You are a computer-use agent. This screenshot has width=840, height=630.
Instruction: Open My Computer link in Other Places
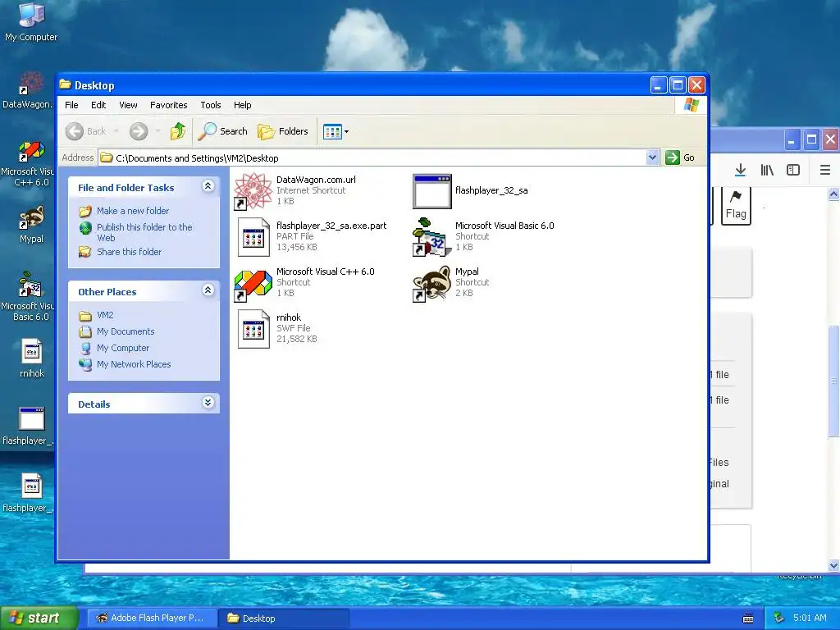coord(123,348)
